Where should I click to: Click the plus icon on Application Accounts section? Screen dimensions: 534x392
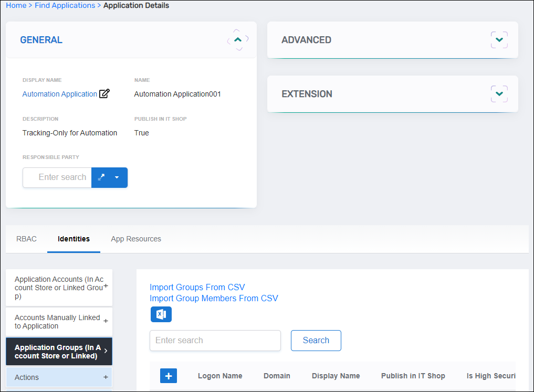107,287
